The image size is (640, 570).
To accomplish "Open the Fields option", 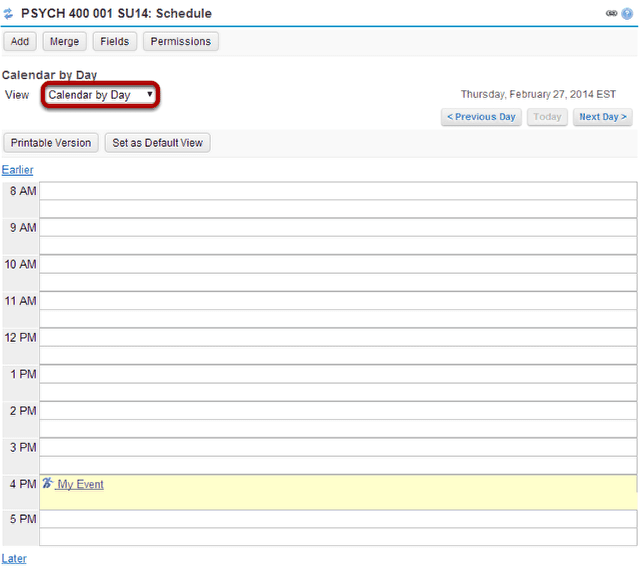I will click(115, 41).
